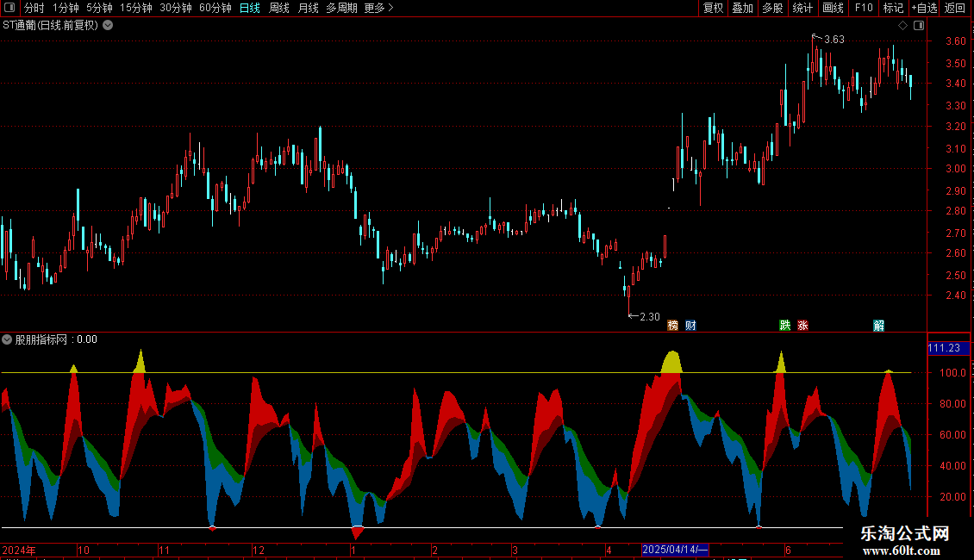Switch to 分时 intraday view
974x560 pixels.
34,8
